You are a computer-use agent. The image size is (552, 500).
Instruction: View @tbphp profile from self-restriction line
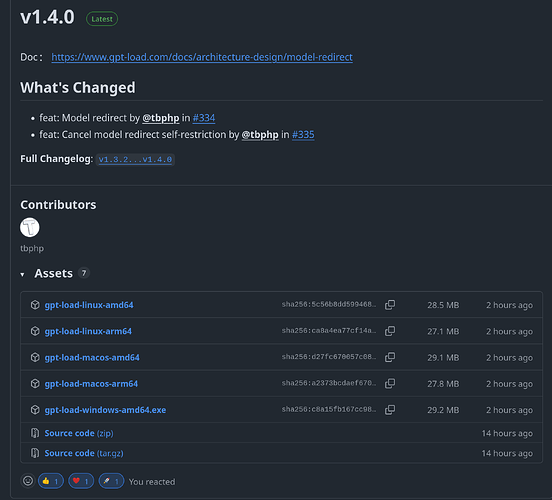click(260, 135)
